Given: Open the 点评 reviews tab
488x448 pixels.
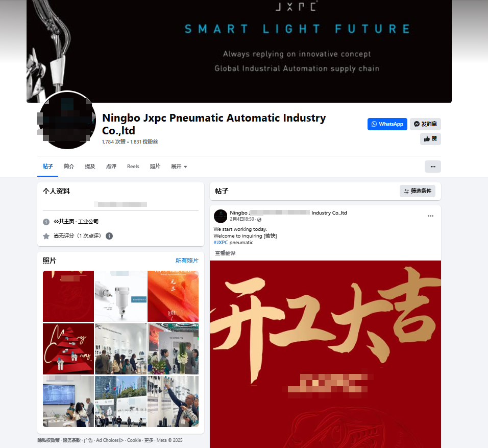Looking at the screenshot, I should [111, 167].
